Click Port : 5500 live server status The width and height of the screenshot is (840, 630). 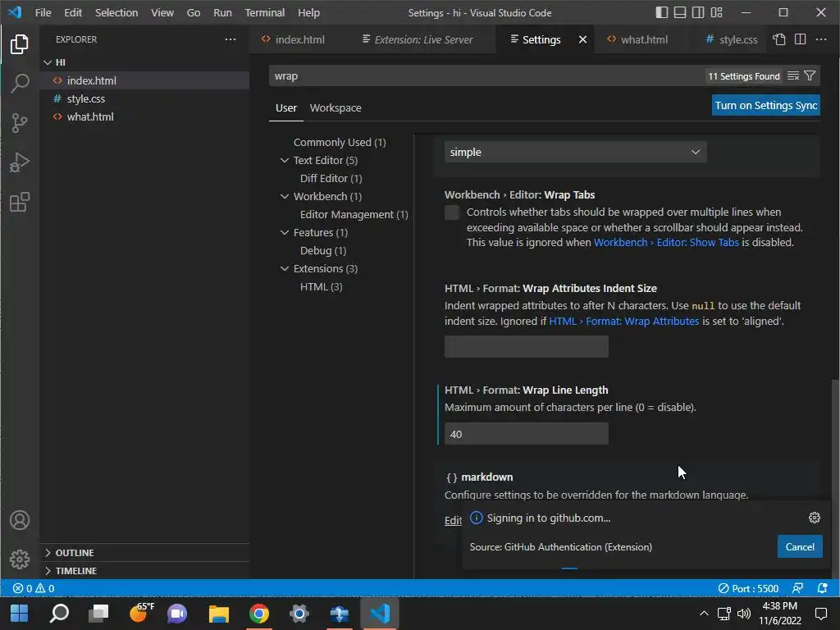click(748, 588)
